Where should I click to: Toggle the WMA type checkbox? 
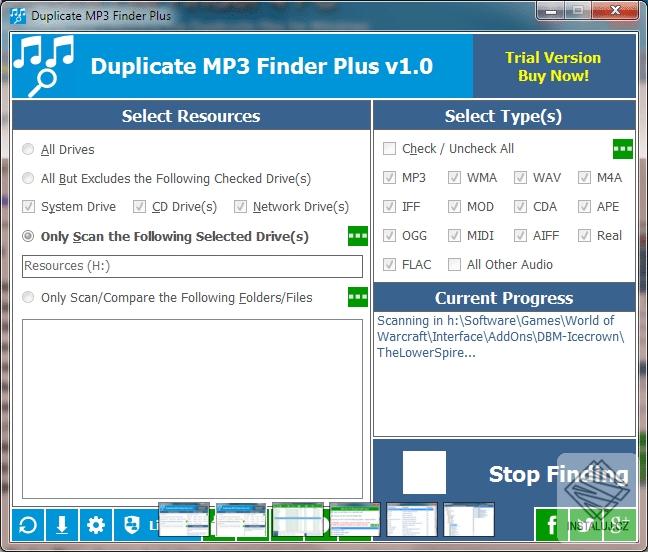click(454, 177)
